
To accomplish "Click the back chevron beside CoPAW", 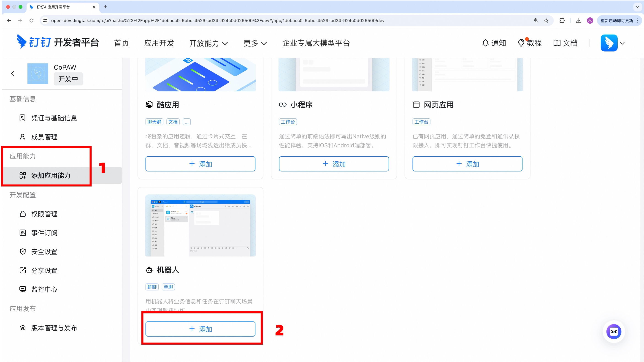I will coord(13,73).
